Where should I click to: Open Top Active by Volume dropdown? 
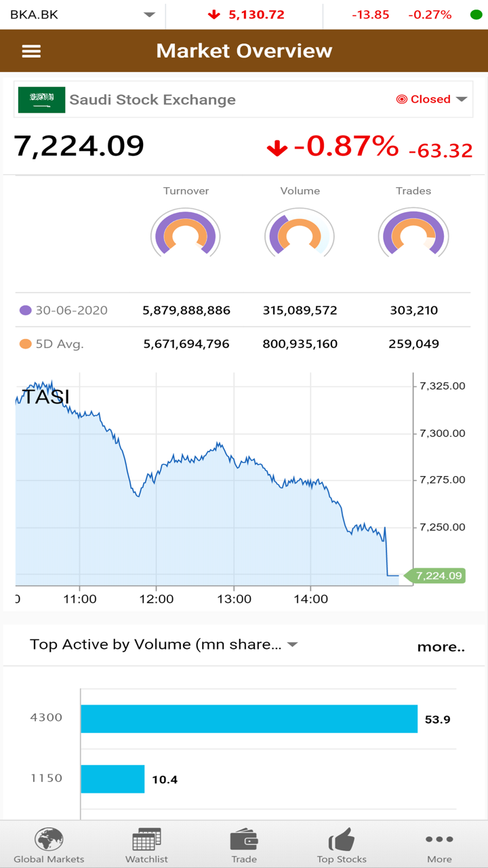pos(293,644)
